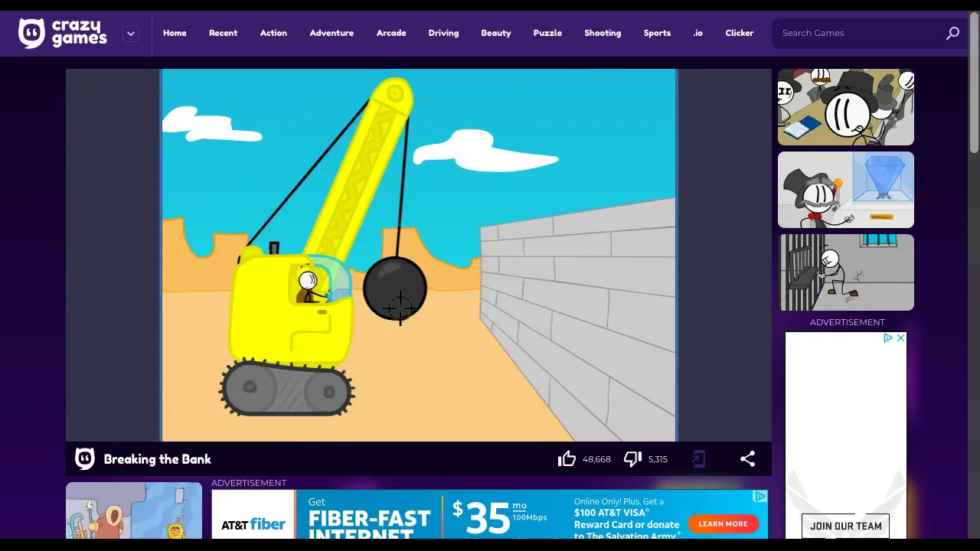This screenshot has height=551, width=980.
Task: Share the game via share icon
Action: [x=748, y=459]
